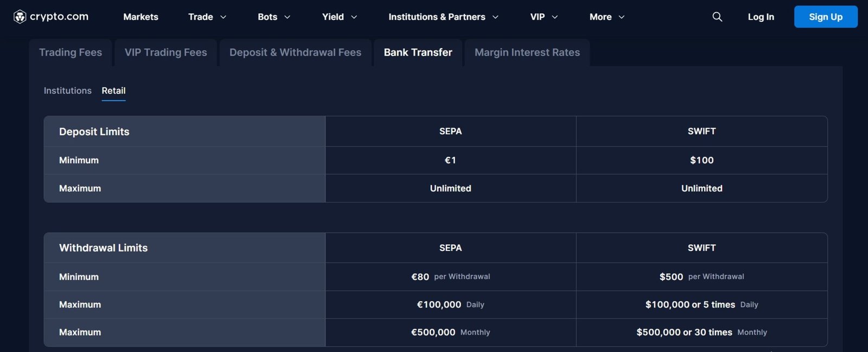Image resolution: width=868 pixels, height=352 pixels.
Task: Click the crypto.com lion logo
Action: click(x=20, y=17)
